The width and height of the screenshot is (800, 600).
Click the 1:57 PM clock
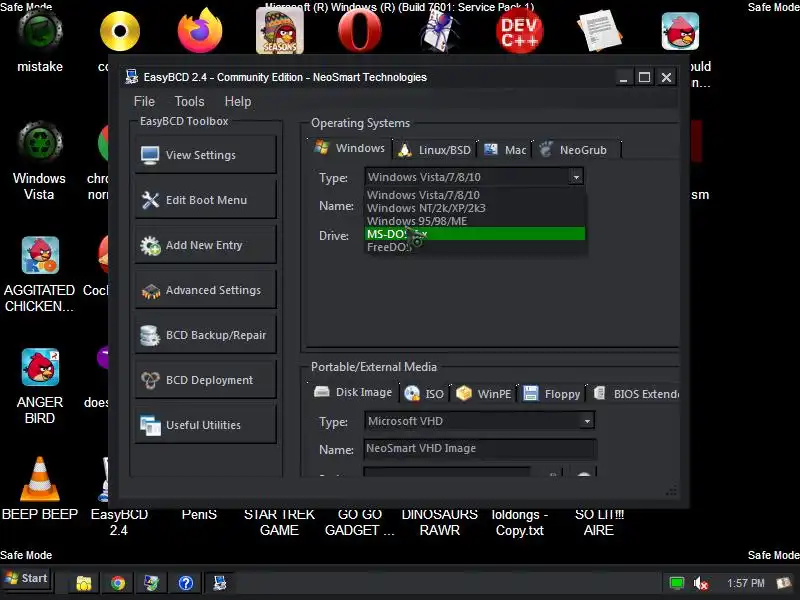tap(745, 583)
